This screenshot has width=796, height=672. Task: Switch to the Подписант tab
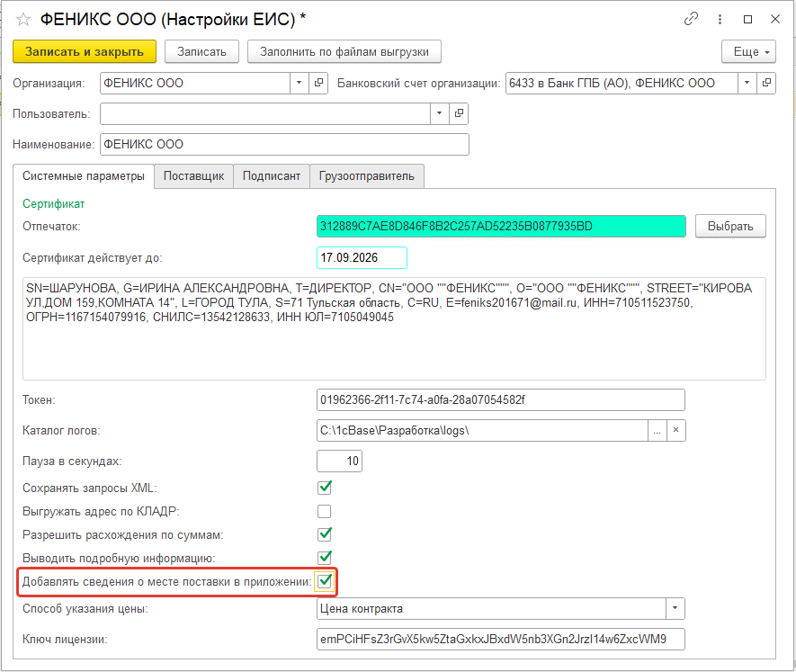click(272, 176)
